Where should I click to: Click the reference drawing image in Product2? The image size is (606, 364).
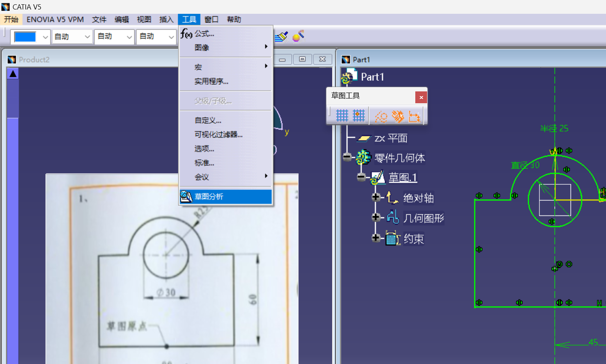tap(172, 269)
